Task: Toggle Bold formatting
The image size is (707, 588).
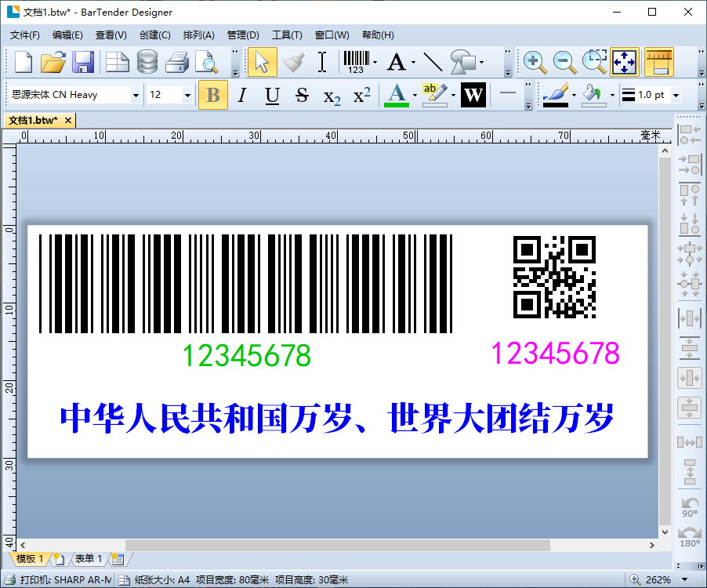Action: pyautogui.click(x=213, y=95)
